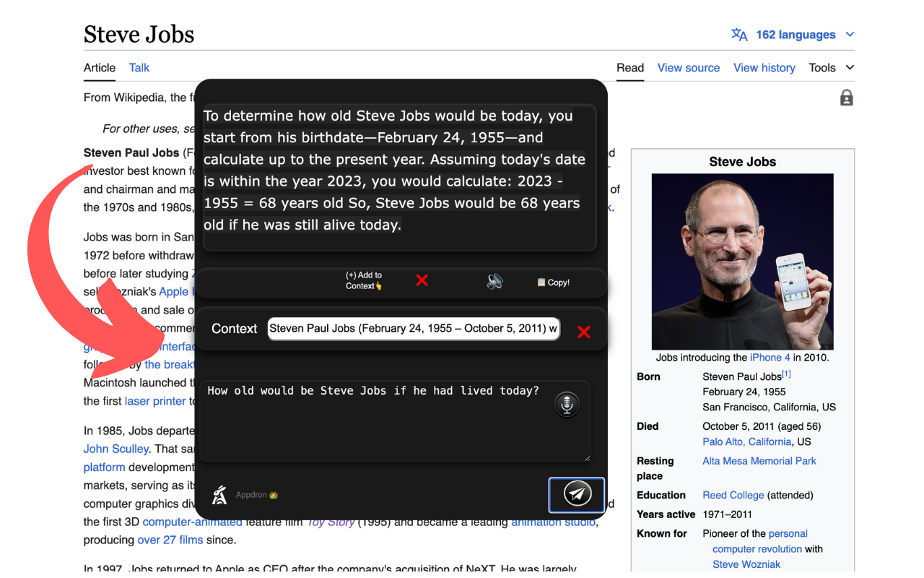Screen dimensions: 924x578
Task: Click the Appdron logo icon
Action: (x=219, y=495)
